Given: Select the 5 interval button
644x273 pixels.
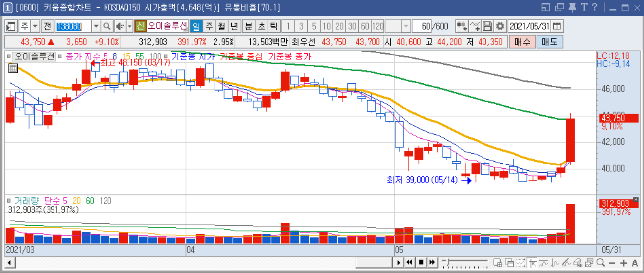Looking at the screenshot, I should tap(314, 26).
